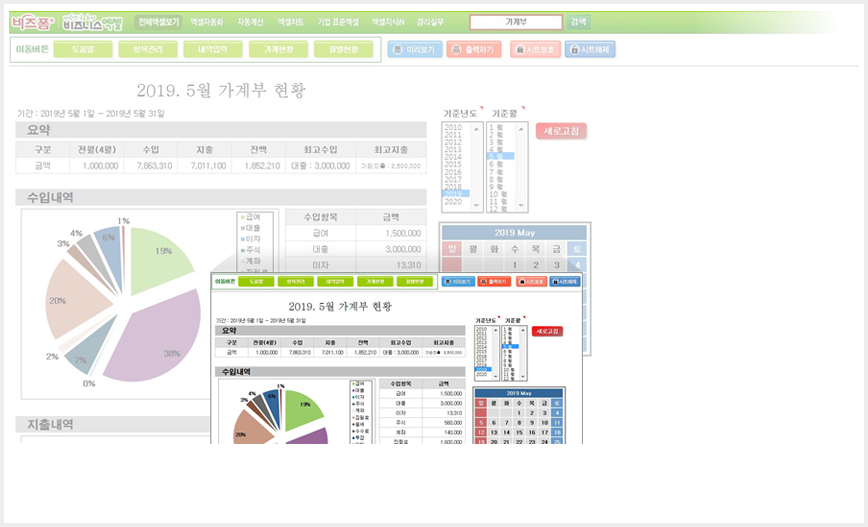The width and height of the screenshot is (868, 527).
Task: Click 내역입력 button in the front inset sheet
Action: point(335,282)
